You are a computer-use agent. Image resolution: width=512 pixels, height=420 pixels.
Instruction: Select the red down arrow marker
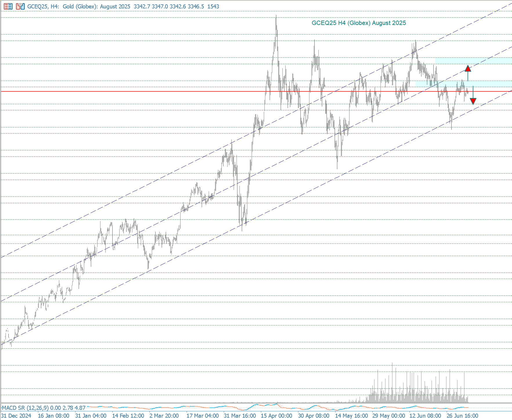point(473,101)
